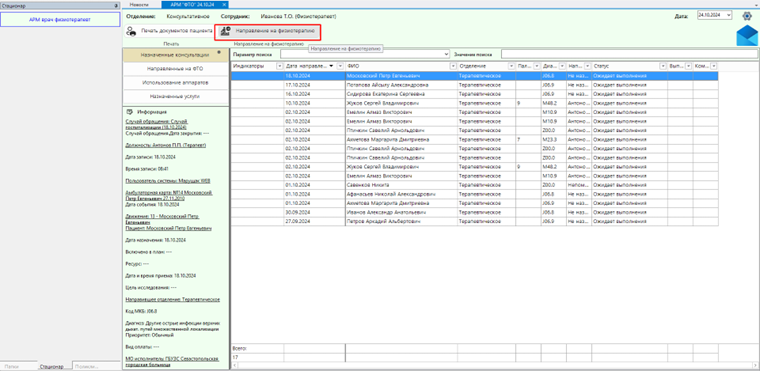
Task: Open filter dropdown on ФИО column
Action: [453, 66]
